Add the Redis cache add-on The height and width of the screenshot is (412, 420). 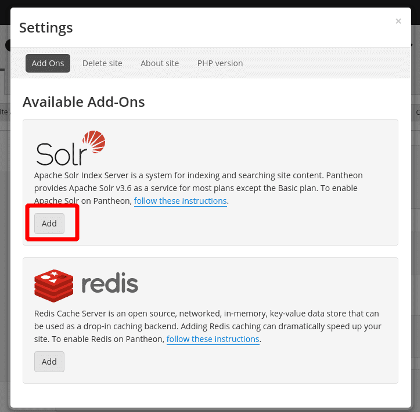pyautogui.click(x=49, y=362)
